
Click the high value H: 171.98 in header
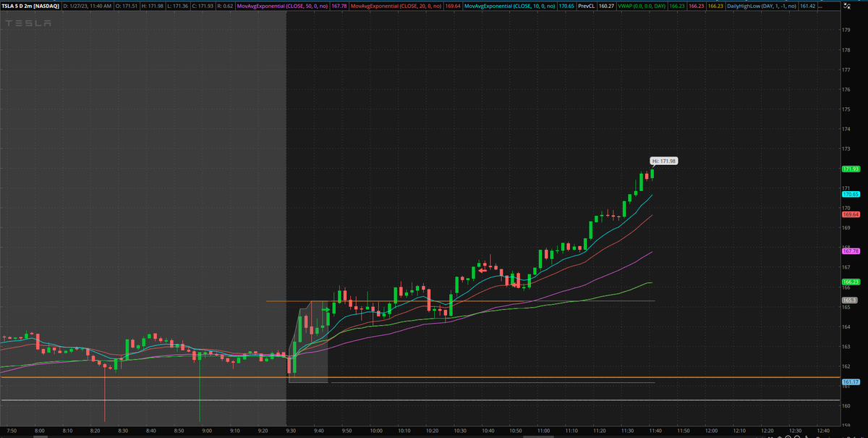(x=152, y=6)
